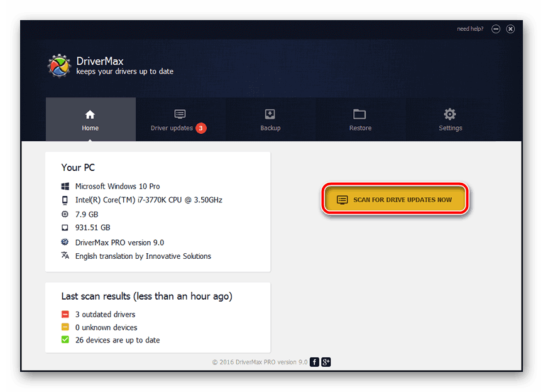Image resolution: width=543 pixels, height=392 pixels.
Task: Open the Home tab
Action: click(90, 119)
